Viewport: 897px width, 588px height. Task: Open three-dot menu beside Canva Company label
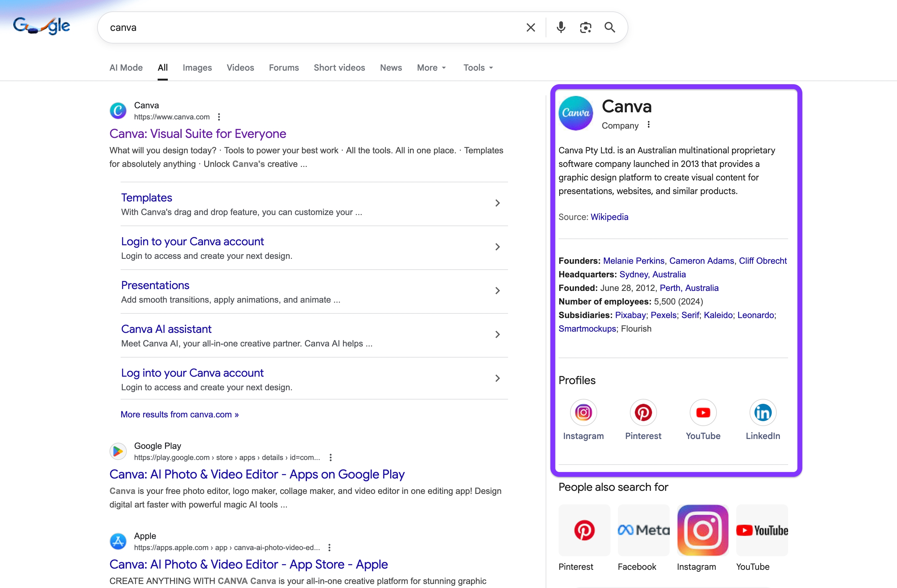click(649, 125)
